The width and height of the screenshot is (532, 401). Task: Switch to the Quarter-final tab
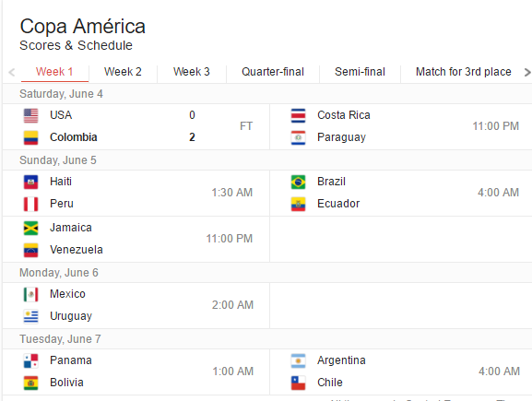click(x=273, y=72)
